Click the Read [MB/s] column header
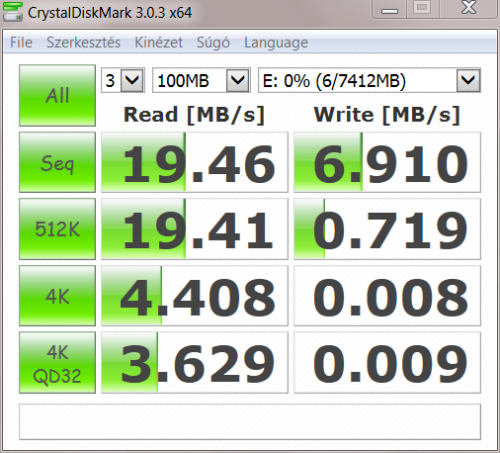 pyautogui.click(x=194, y=115)
